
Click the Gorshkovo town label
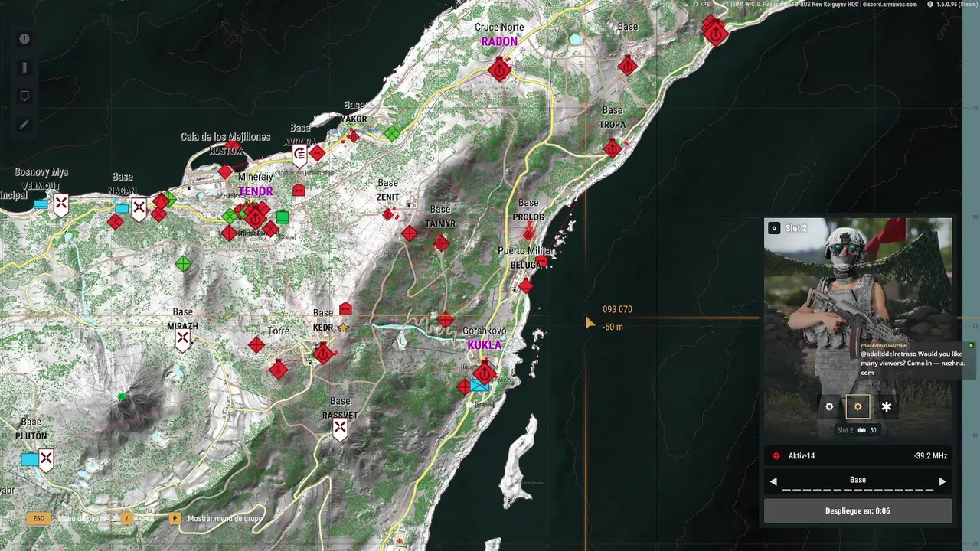coord(485,331)
